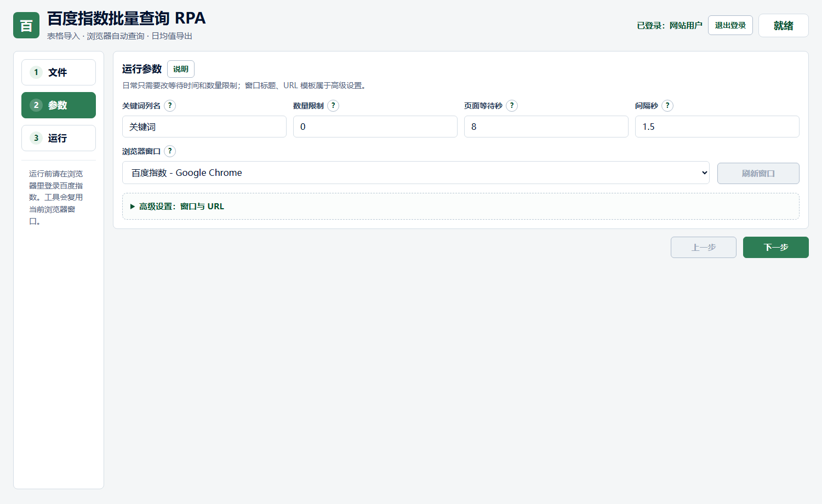
Task: Click the 退出登录 button
Action: 730,25
